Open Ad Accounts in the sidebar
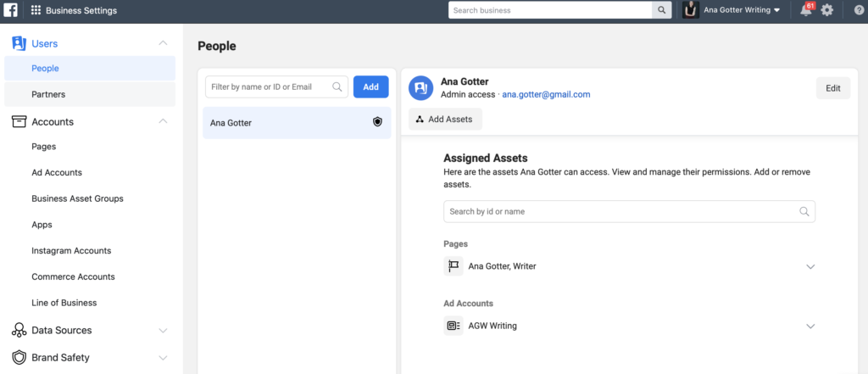This screenshot has height=374, width=868. coord(57,172)
